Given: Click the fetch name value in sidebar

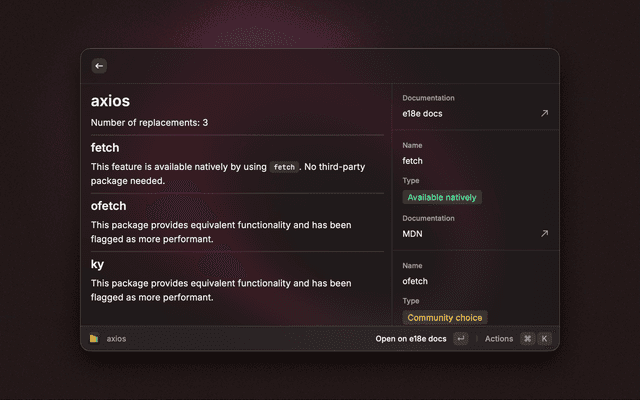Looking at the screenshot, I should pos(412,161).
